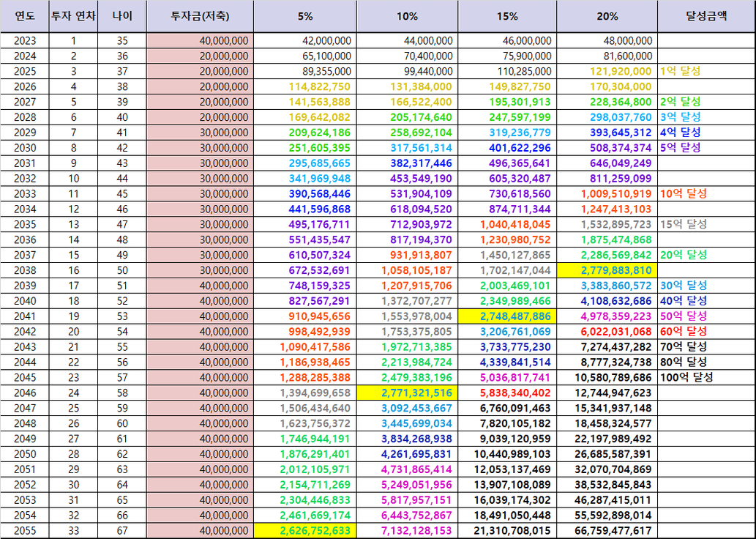Click the cell showing 10,580,789,686
This screenshot has height=539, width=756.
[x=607, y=377]
